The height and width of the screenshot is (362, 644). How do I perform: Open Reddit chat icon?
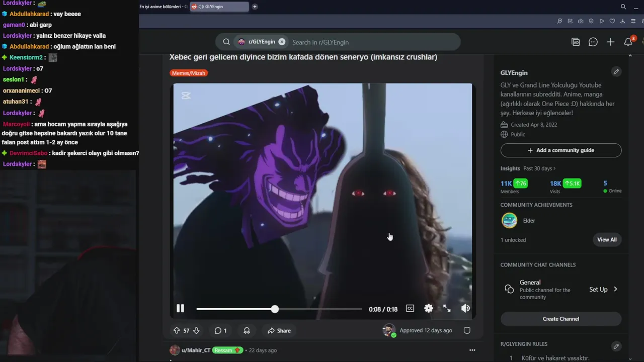(x=593, y=42)
